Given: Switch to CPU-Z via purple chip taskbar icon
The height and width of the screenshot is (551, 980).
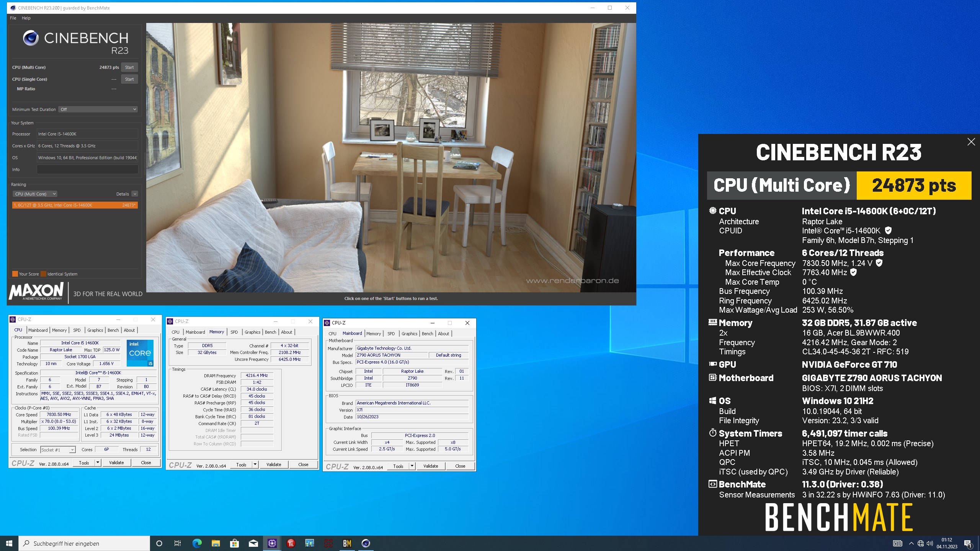Looking at the screenshot, I should tap(272, 543).
